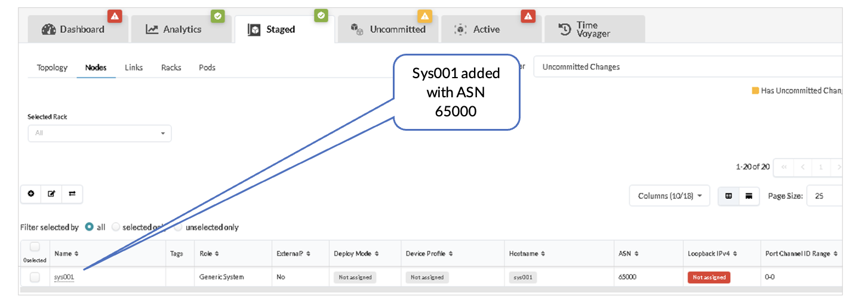Select the 'unselected only' filter radio
The width and height of the screenshot is (868, 308).
point(178,227)
